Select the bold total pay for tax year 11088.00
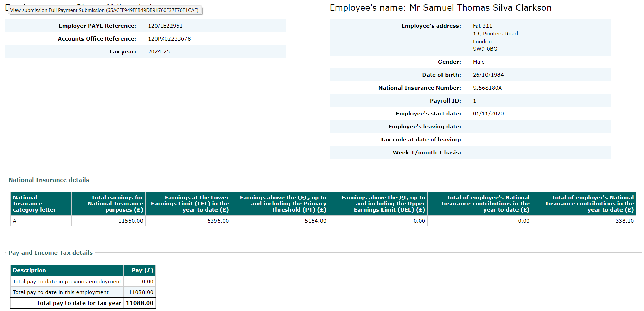Viewport: 644px width, 311px height. (139, 303)
